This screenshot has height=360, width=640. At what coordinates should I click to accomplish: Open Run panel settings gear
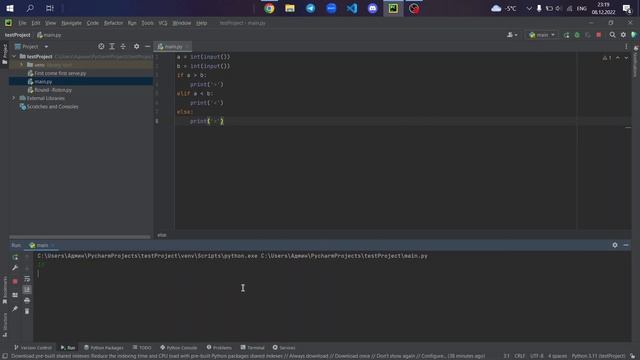click(615, 245)
